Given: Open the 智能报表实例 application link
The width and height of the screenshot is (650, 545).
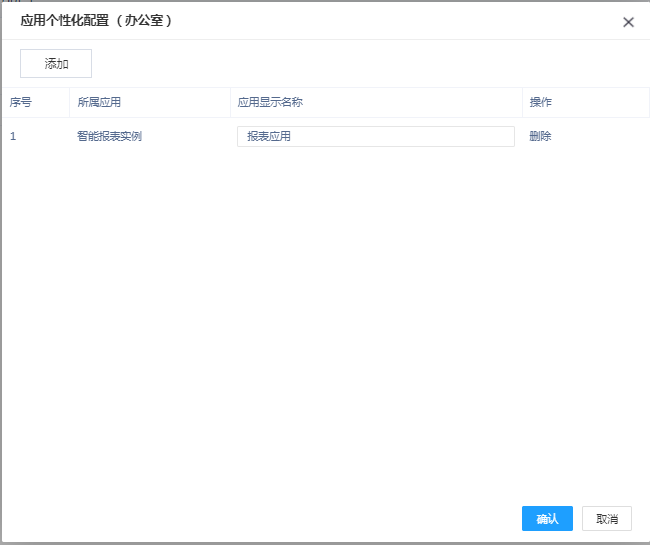Looking at the screenshot, I should (109, 136).
